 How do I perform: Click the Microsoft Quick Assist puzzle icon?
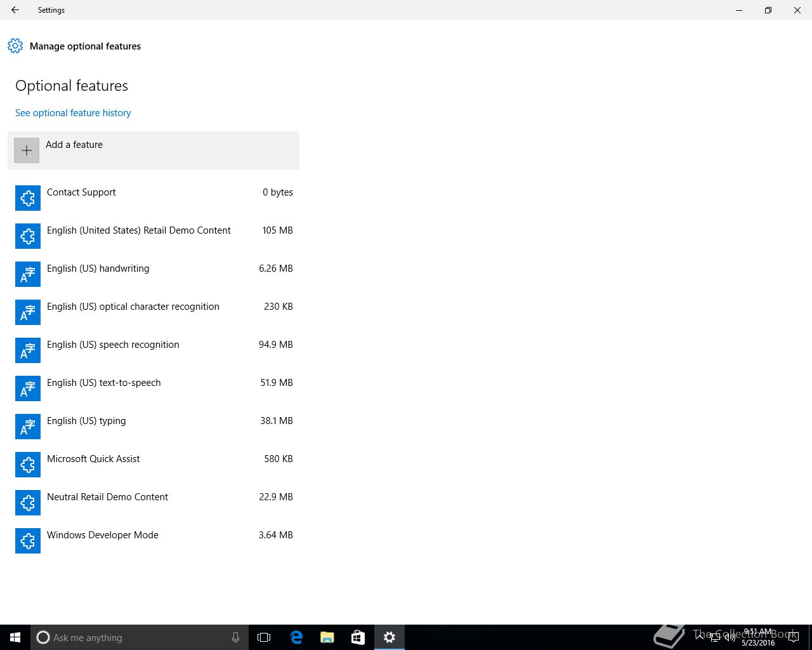coord(28,465)
